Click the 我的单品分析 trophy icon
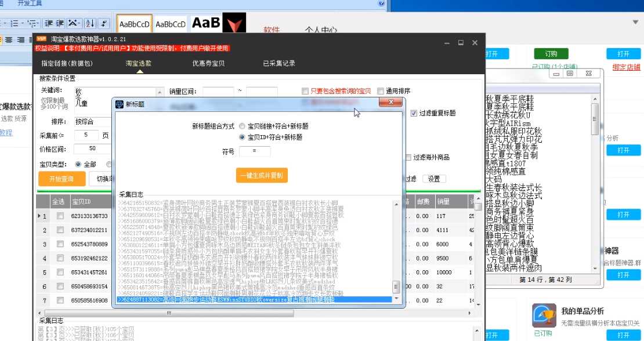Viewport: 644px width, 341px height. click(544, 315)
